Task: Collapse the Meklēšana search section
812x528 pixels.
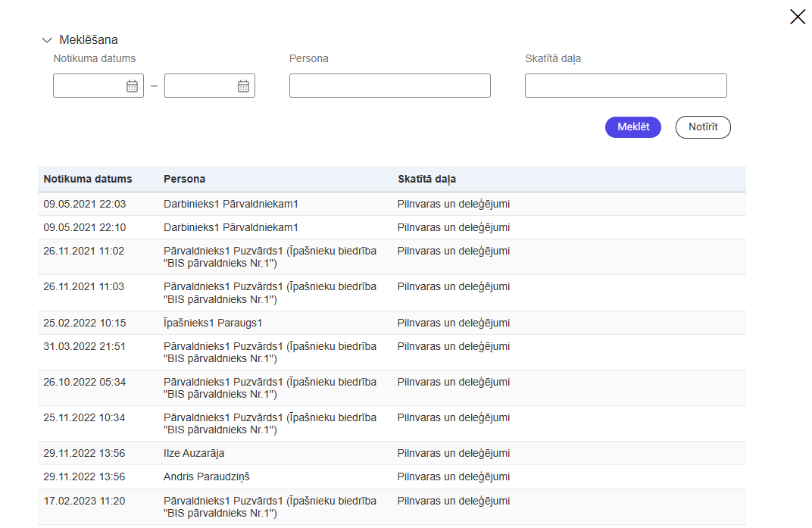Action: tap(48, 40)
